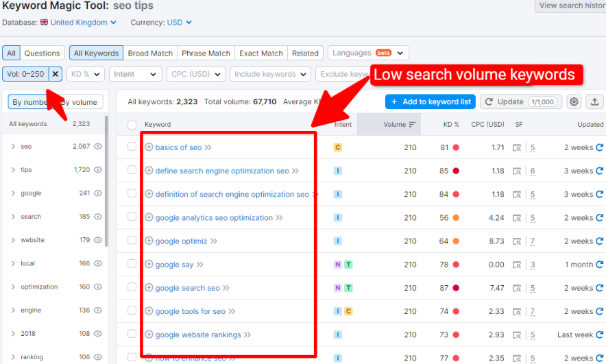Expand the 'engine' group
606x364 pixels.
13,310
